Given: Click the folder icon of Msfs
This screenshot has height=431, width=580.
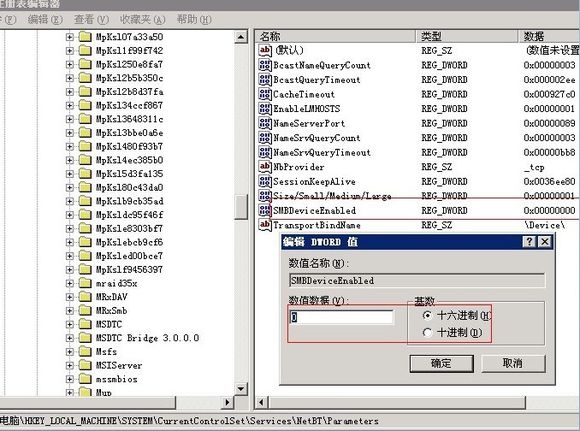Looking at the screenshot, I should pos(85,351).
